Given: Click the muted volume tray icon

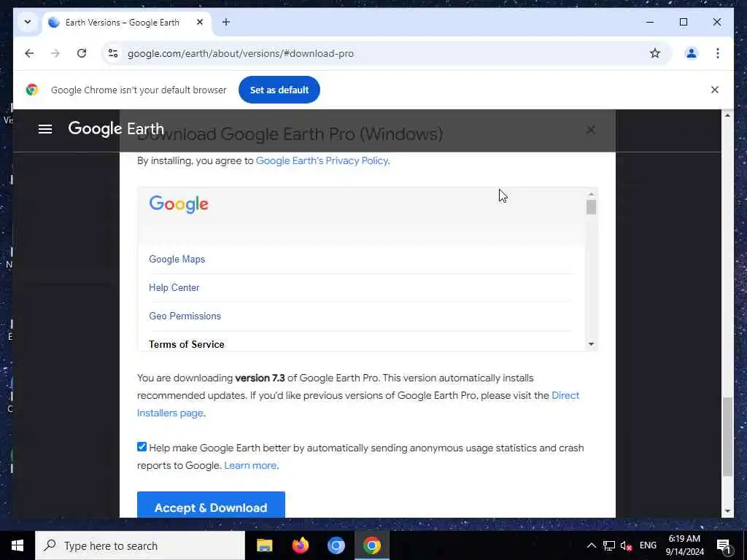Looking at the screenshot, I should [x=626, y=545].
